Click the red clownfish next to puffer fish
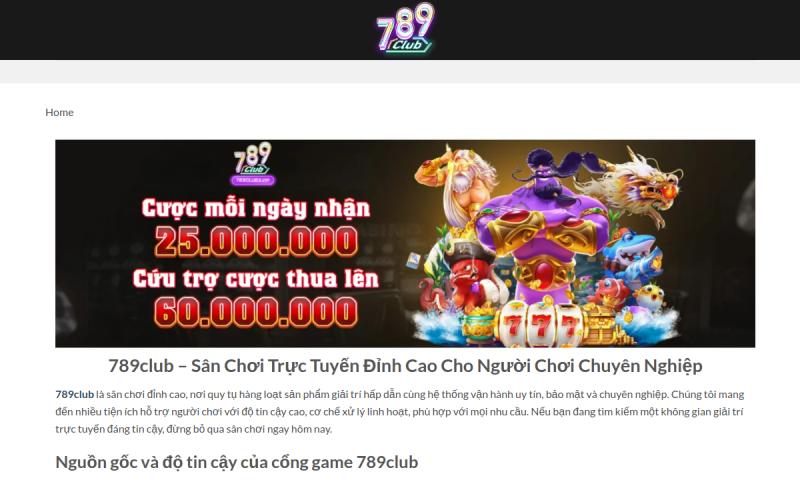 point(610,292)
